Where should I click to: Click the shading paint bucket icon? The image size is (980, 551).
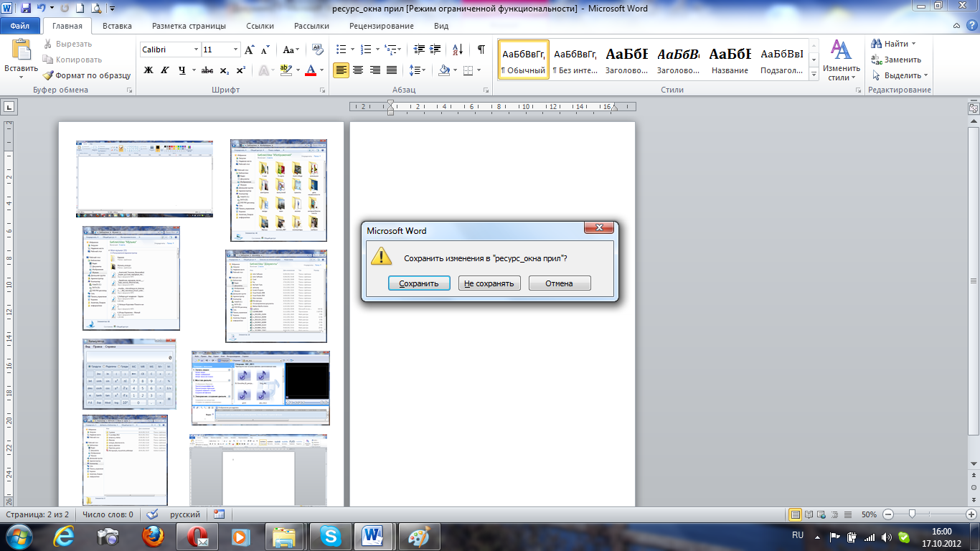tap(443, 70)
